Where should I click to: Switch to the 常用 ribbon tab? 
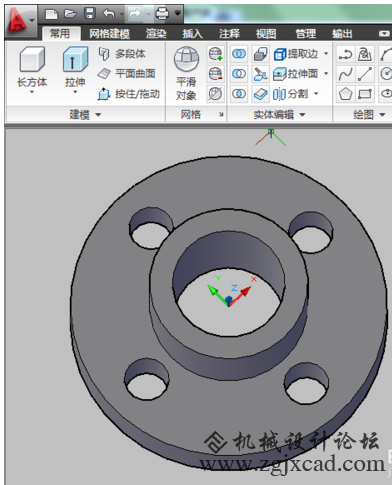pyautogui.click(x=60, y=34)
